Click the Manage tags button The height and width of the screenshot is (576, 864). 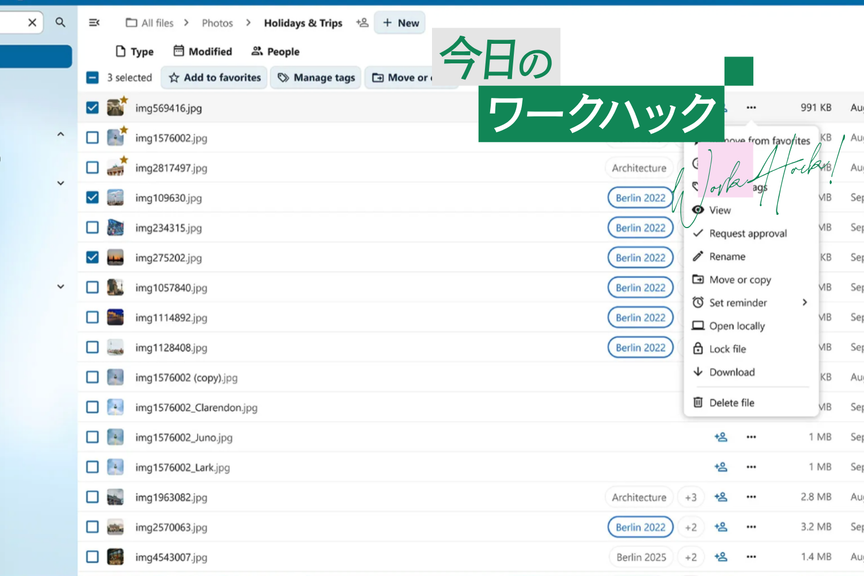316,77
